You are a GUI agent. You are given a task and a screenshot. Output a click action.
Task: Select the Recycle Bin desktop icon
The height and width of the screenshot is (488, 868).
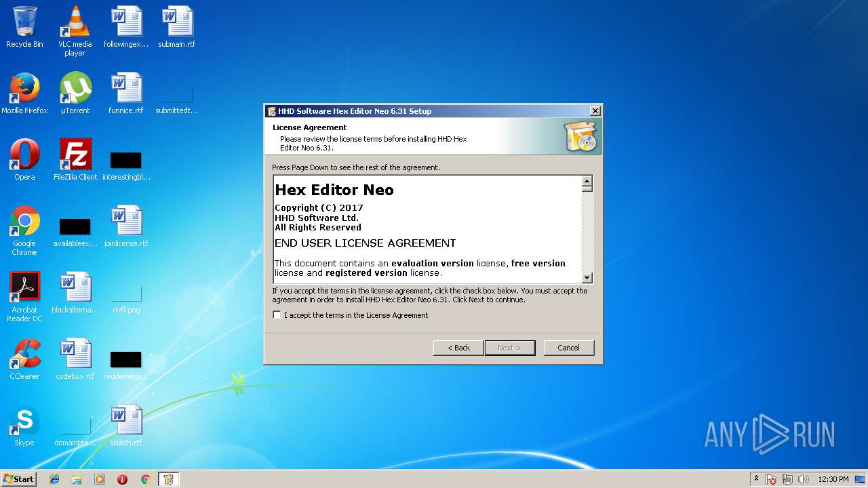tap(24, 27)
